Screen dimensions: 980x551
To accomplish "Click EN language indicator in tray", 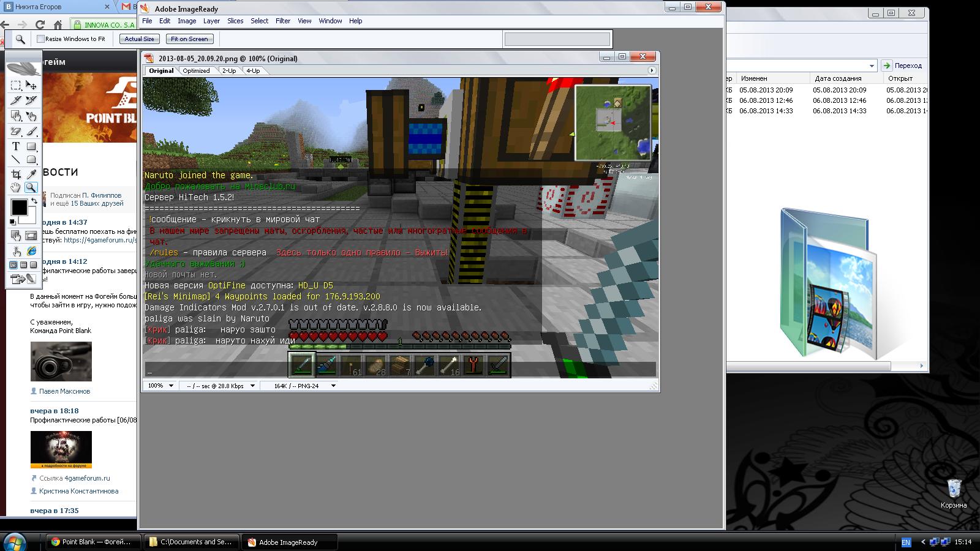I will point(906,542).
